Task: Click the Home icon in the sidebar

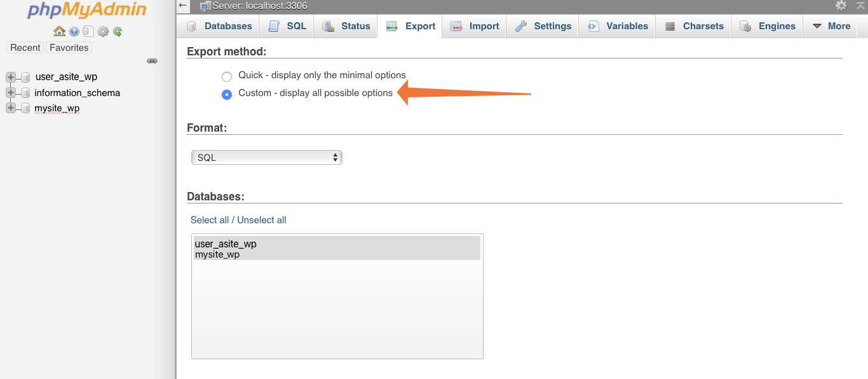Action: (59, 31)
